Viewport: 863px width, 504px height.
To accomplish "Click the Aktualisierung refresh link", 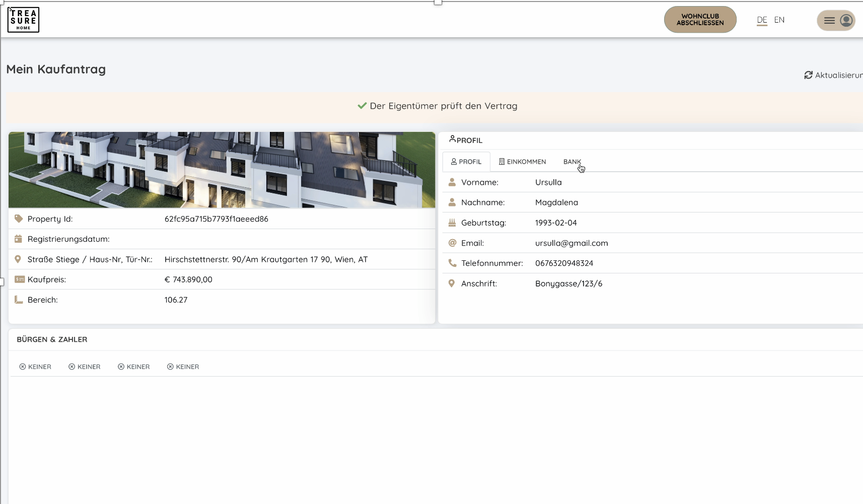I will (x=833, y=75).
